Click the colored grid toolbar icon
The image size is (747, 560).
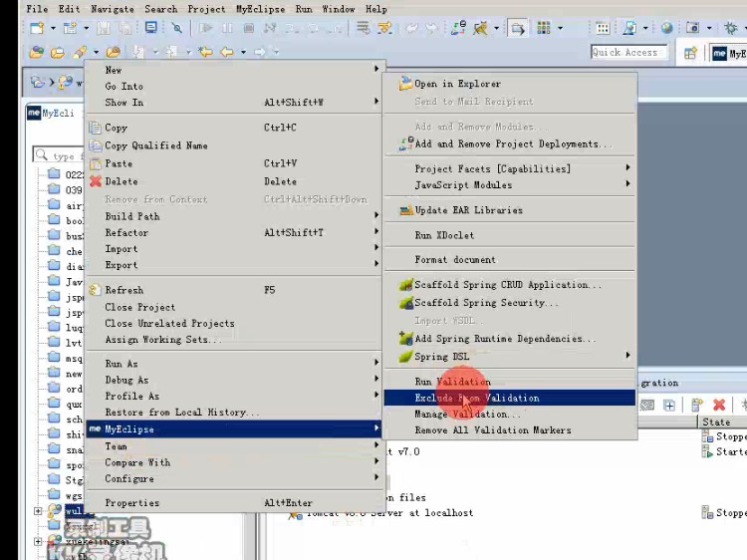544,28
